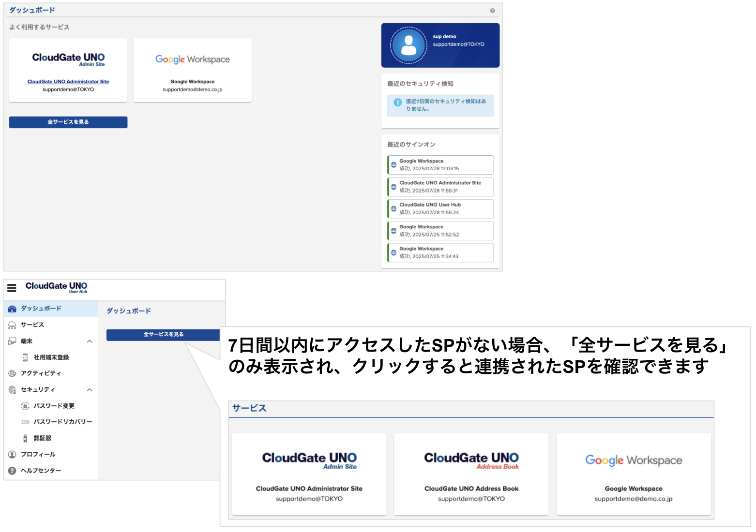Viewport: 756px width, 532px height.
Task: Click the globe icon on 12:03:15 Google Workspace sign-on
Action: (x=394, y=165)
